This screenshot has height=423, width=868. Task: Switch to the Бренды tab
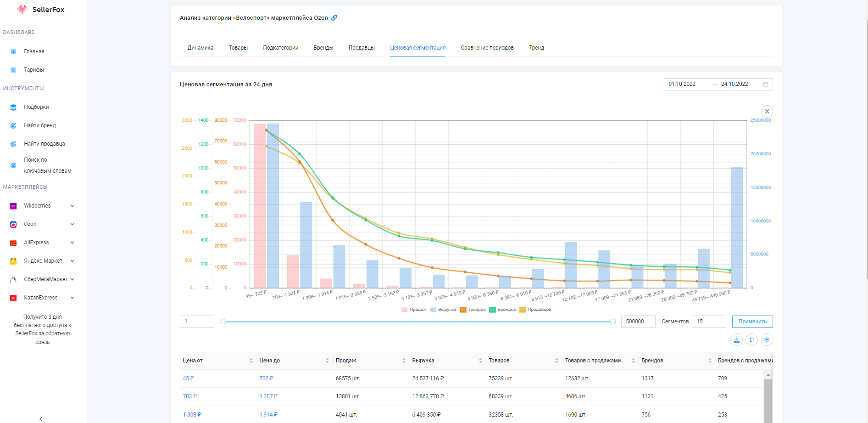point(323,48)
